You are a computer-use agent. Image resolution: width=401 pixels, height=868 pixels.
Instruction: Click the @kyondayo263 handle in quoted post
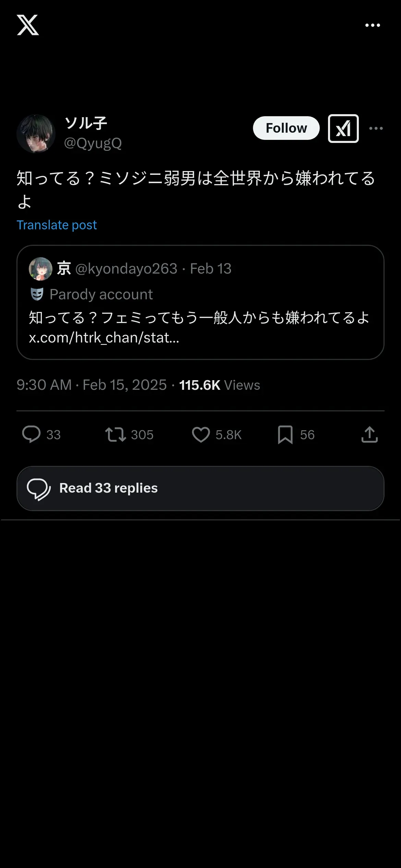[126, 269]
